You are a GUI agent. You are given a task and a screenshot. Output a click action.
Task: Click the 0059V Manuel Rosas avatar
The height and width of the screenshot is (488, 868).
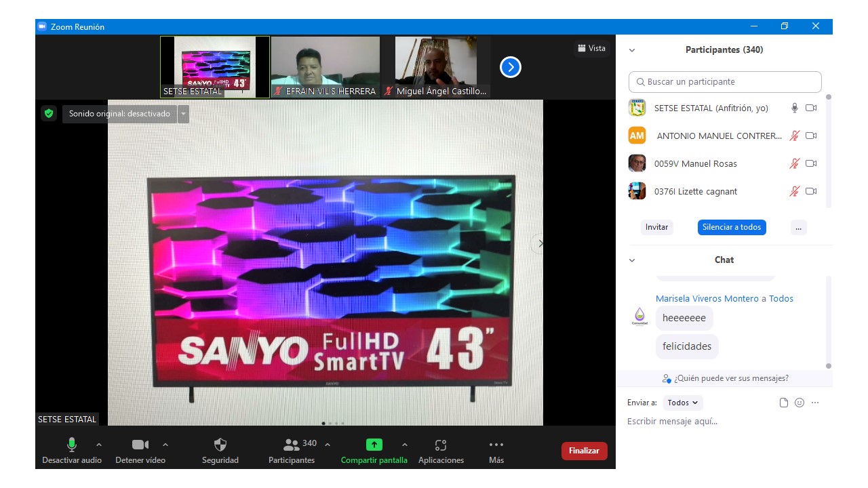637,163
